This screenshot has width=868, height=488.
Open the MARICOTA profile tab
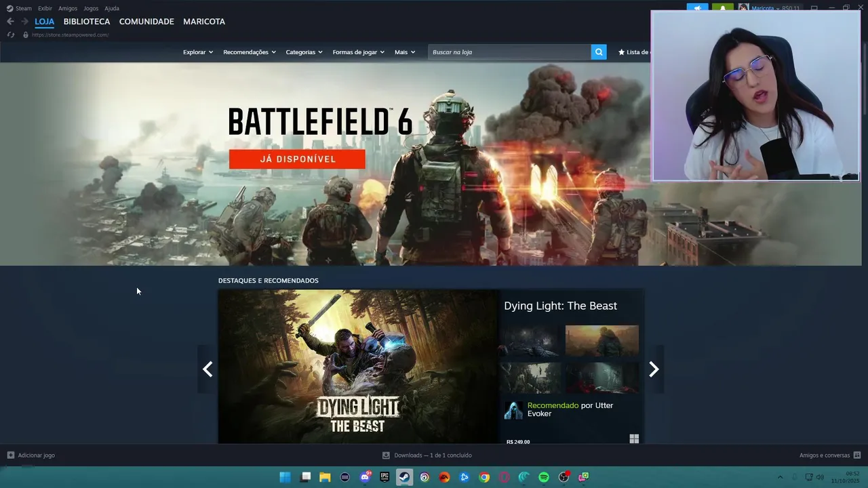[204, 22]
